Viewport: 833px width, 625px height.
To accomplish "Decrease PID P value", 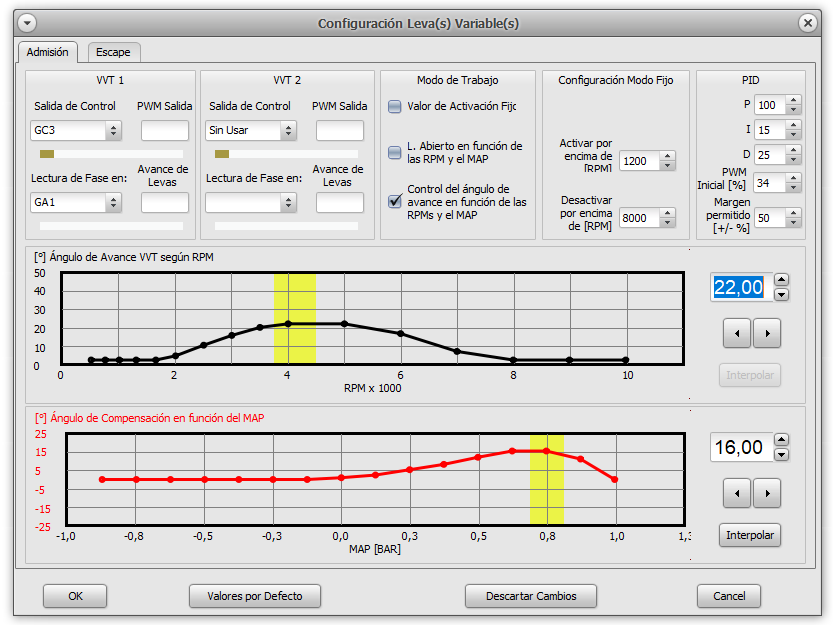I will [x=794, y=110].
